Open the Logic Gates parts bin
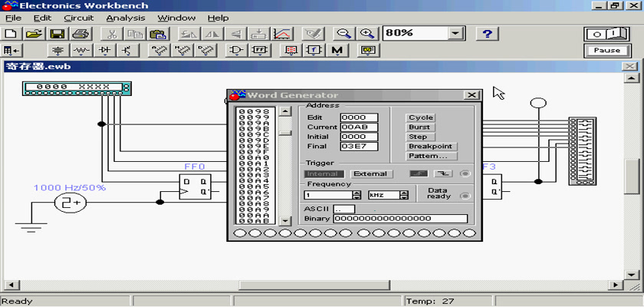Image resolution: width=644 pixels, height=307 pixels. [x=237, y=51]
